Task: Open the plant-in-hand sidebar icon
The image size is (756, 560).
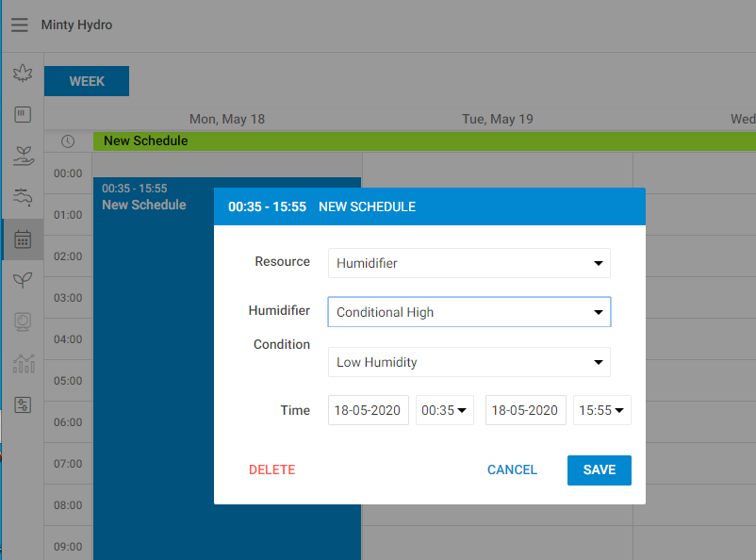Action: pyautogui.click(x=23, y=156)
